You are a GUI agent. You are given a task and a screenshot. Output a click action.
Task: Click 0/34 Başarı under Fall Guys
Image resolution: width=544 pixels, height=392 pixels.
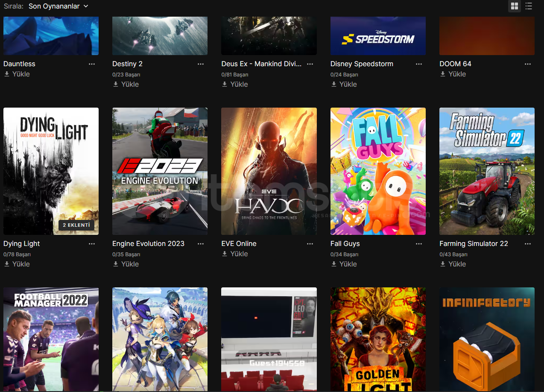(x=344, y=255)
